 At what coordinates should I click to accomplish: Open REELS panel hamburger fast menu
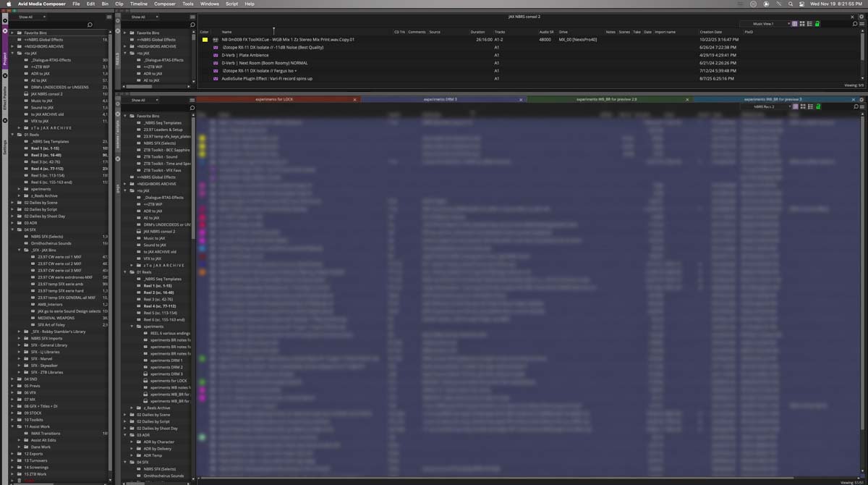[192, 17]
